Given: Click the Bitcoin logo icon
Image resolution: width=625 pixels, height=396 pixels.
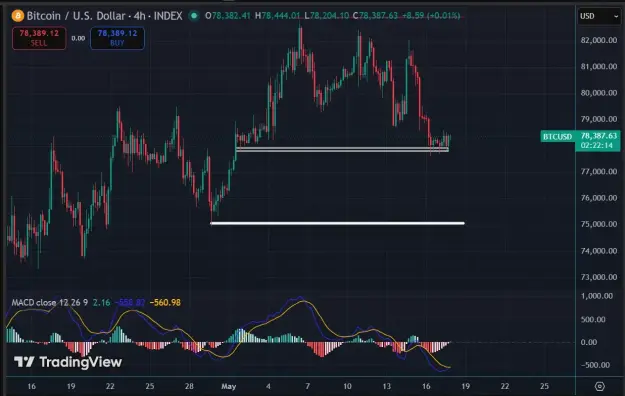Looking at the screenshot, I should 18,16.
